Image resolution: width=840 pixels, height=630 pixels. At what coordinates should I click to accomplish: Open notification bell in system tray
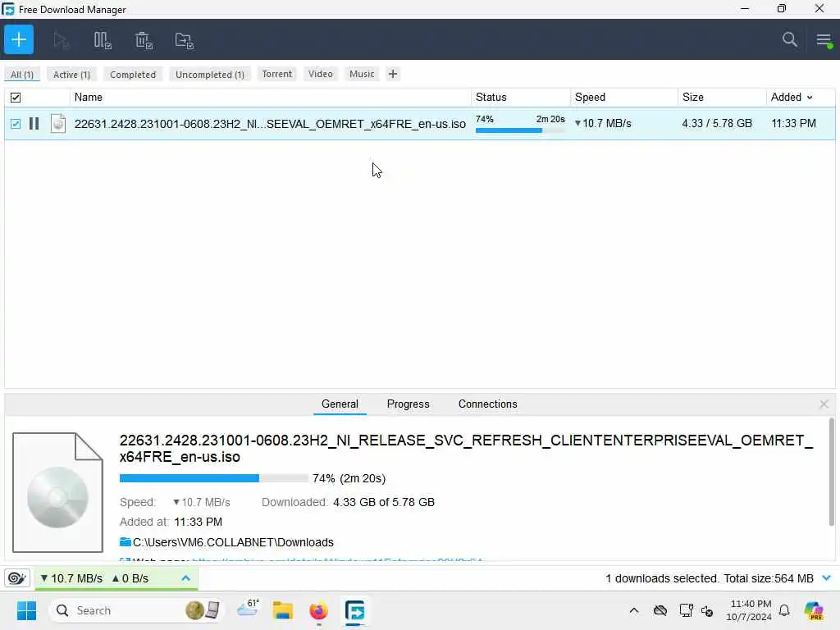(x=784, y=610)
